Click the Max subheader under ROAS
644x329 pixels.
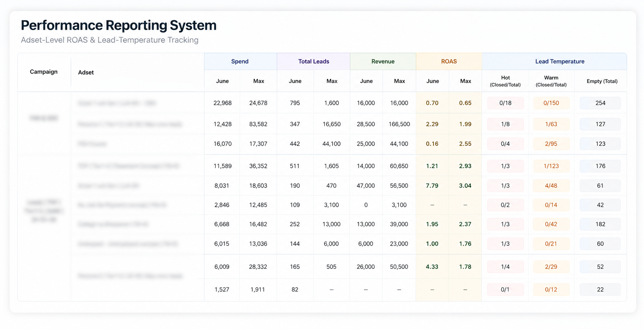466,81
